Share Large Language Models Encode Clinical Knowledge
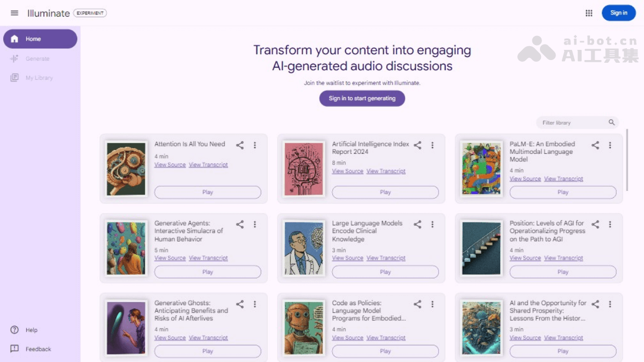This screenshot has width=644, height=362. (x=418, y=224)
